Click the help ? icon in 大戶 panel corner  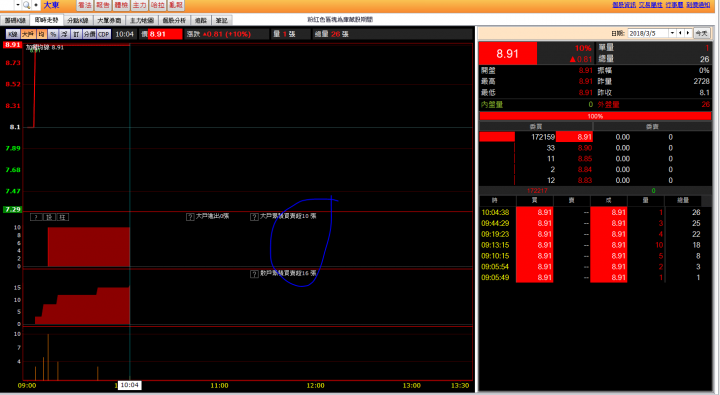(36, 217)
